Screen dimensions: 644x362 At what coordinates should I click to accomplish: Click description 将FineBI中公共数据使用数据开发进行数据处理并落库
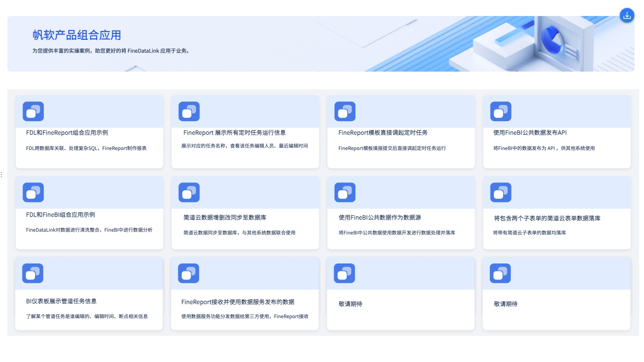397,233
